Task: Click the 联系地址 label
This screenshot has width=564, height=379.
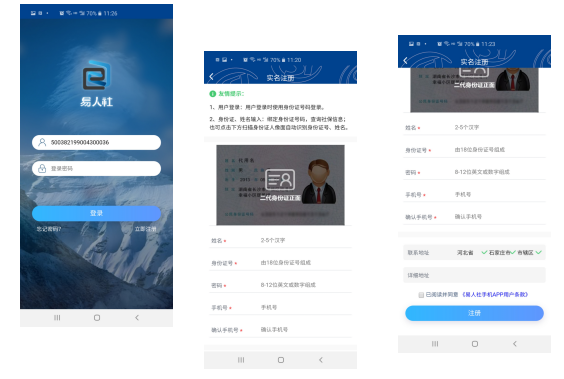Action: pos(418,253)
